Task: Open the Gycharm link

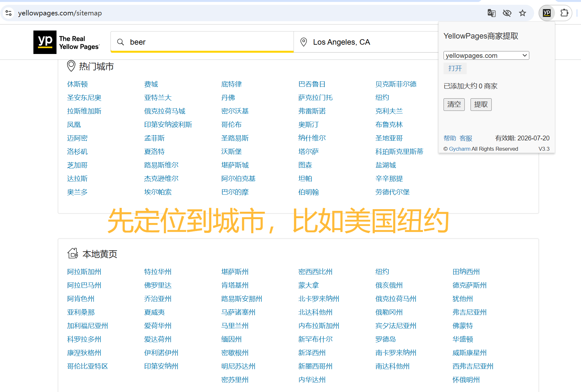Action: click(460, 149)
